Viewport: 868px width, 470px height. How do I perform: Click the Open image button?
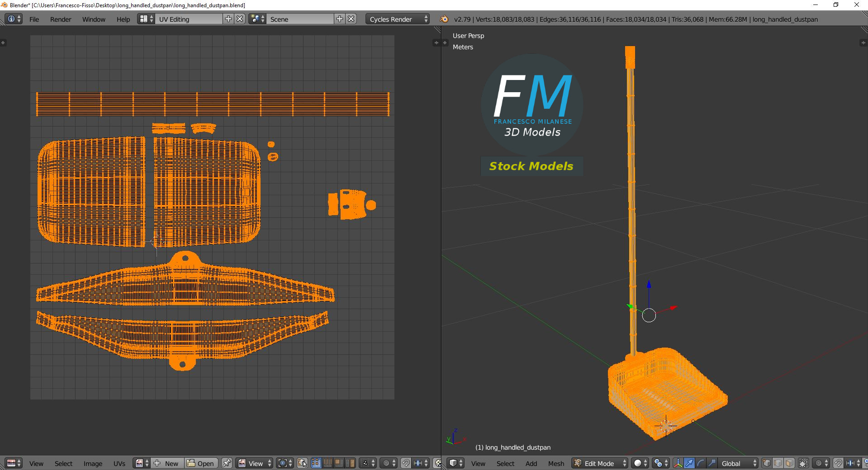click(x=201, y=463)
